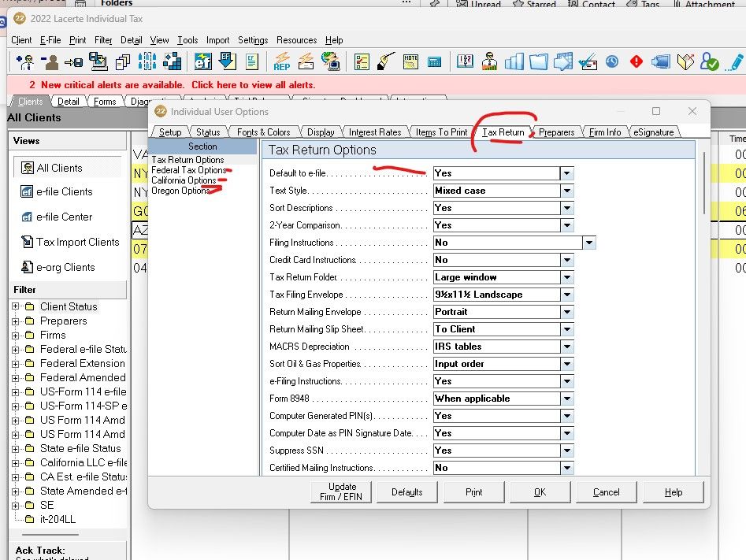This screenshot has height=560, width=746.
Task: Click the EF down-arrow download icon
Action: (227, 61)
